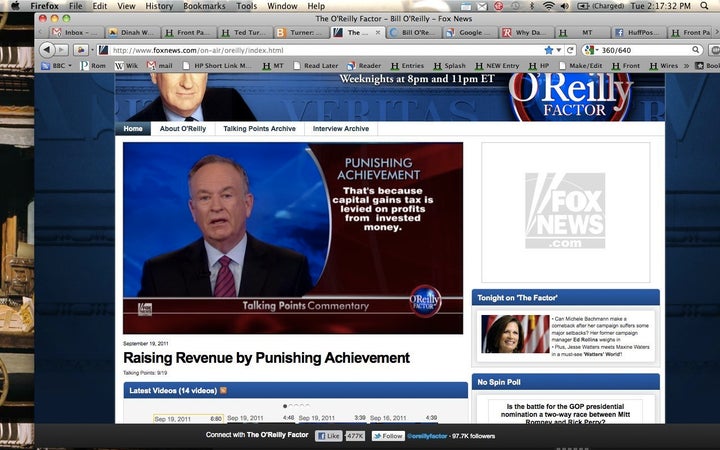720x450 pixels.
Task: Click the battery Charged indicator
Action: click(x=600, y=6)
